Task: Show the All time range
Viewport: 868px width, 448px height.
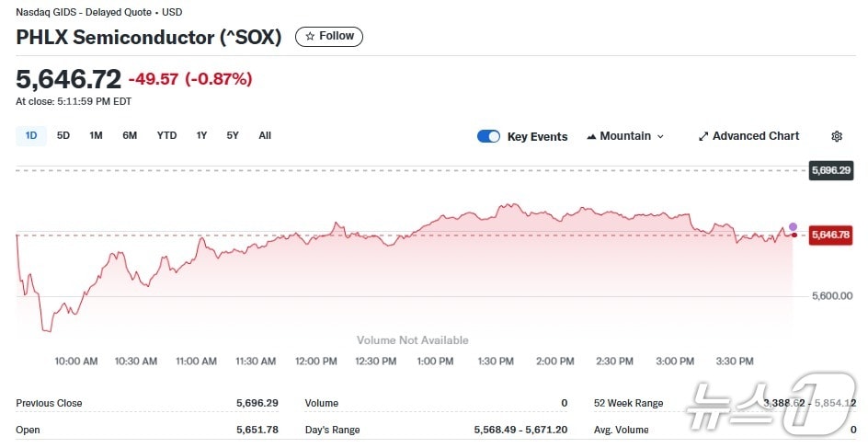Action: 265,135
